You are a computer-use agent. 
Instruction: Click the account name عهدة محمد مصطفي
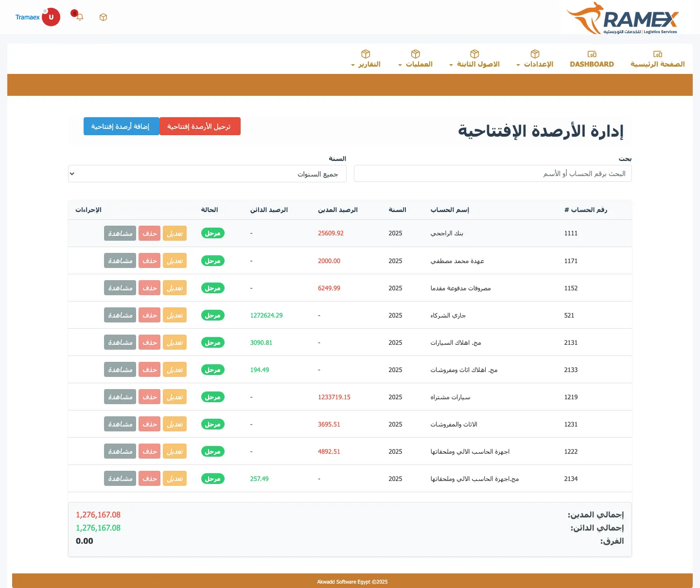[x=457, y=261]
